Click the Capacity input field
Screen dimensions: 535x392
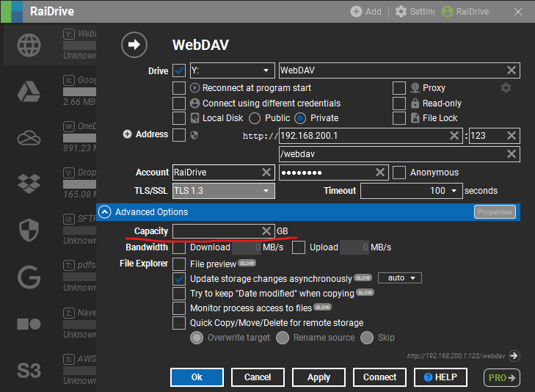[x=216, y=231]
